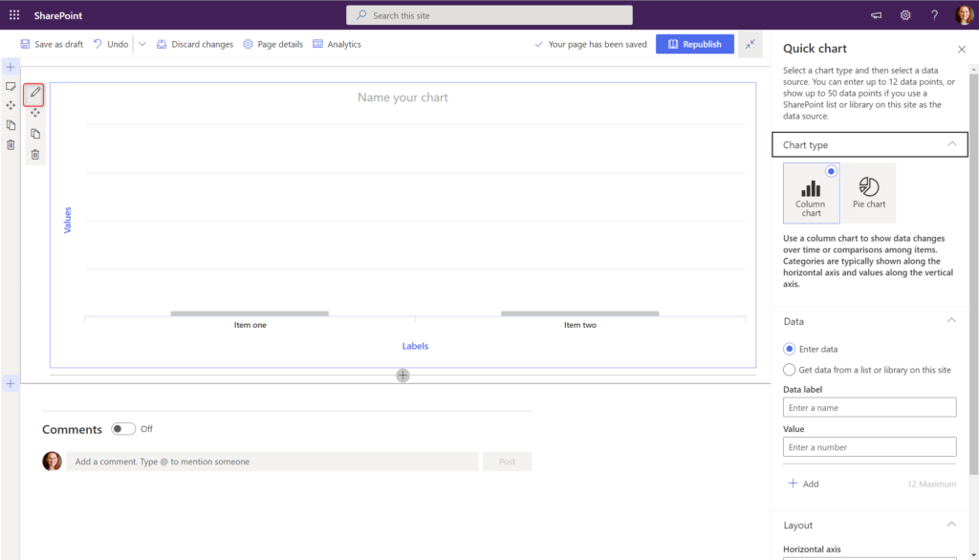979x560 pixels.
Task: Click the pencil icon to edit web part
Action: (35, 94)
